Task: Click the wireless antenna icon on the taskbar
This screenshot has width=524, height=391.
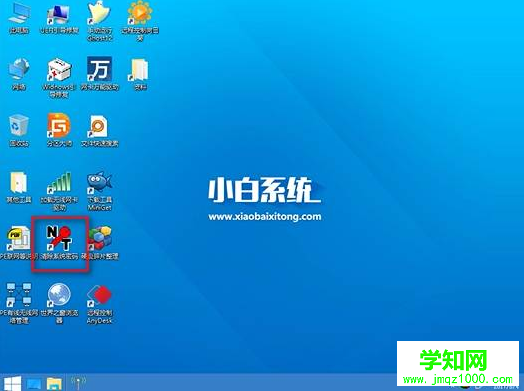Action: coord(79,383)
